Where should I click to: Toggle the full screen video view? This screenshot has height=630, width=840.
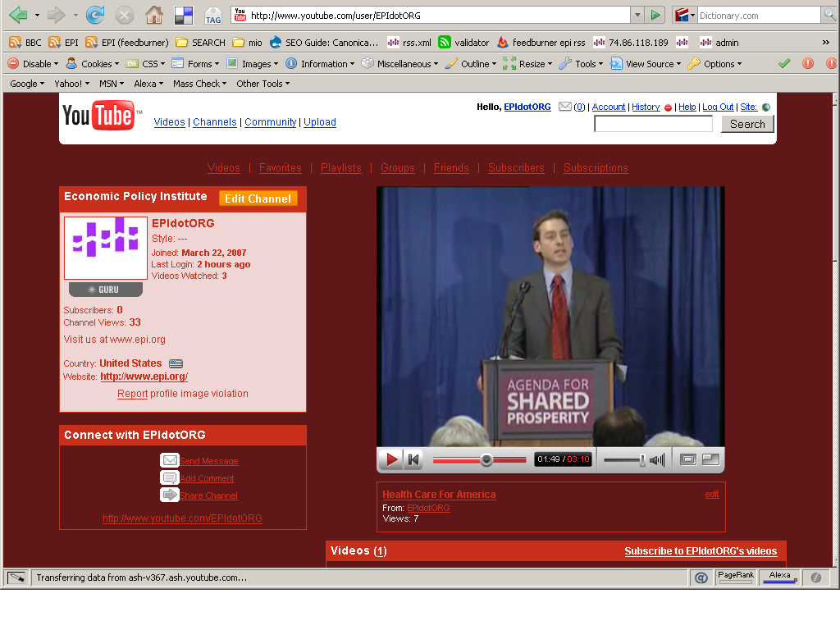(x=711, y=459)
